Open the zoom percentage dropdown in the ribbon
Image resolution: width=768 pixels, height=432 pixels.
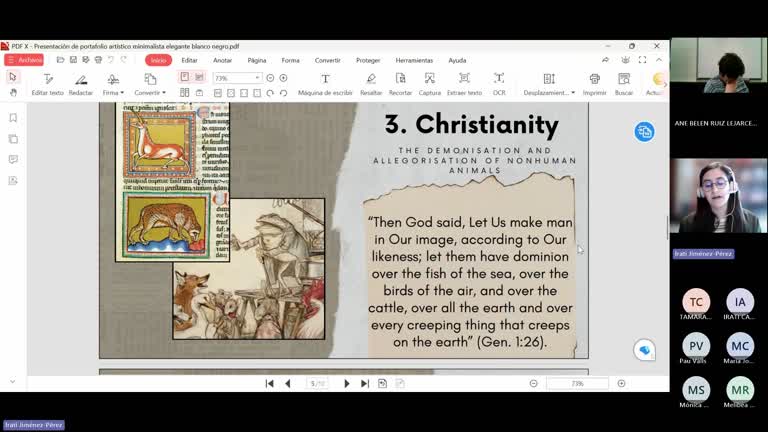257,78
